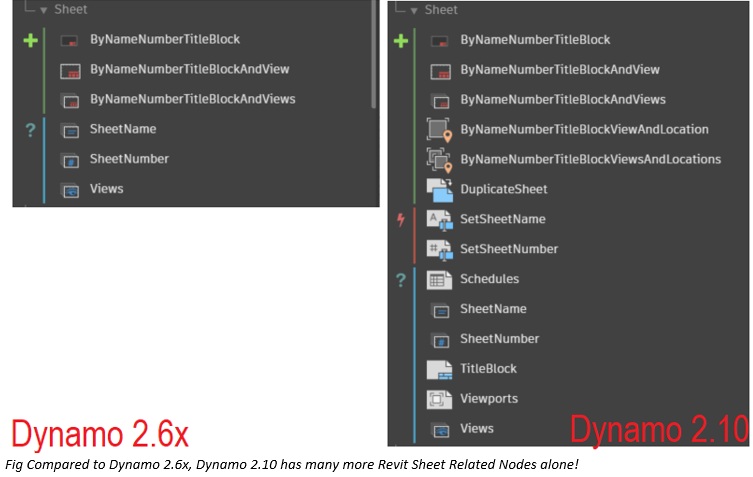Select ByNameNumberTitleBlockAndView label in Dynamo 2.10 panel
Image resolution: width=753 pixels, height=477 pixels.
tap(560, 70)
